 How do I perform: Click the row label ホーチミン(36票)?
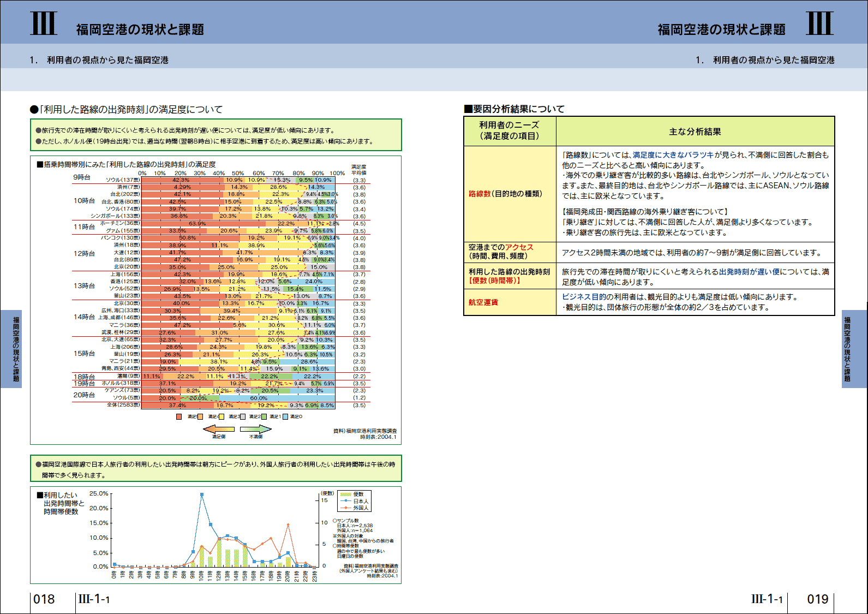tap(120, 223)
